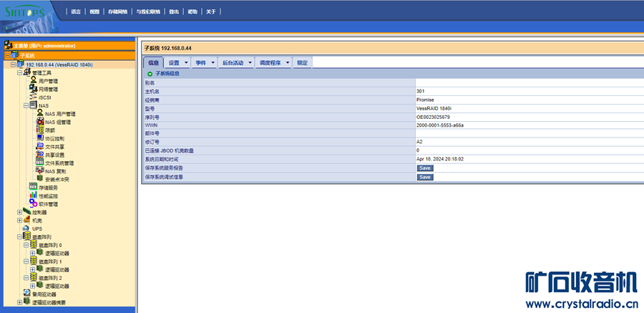
Task: Collapse the 子系统 tree node
Action: click(x=7, y=55)
